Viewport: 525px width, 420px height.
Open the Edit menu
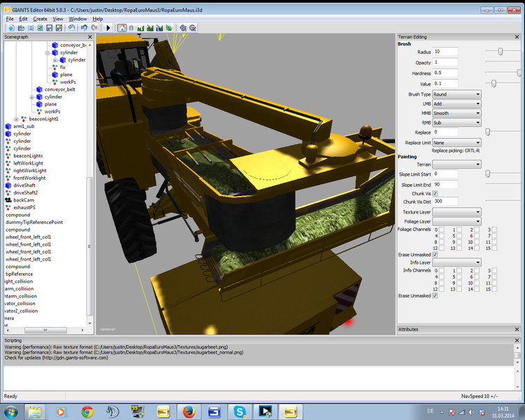23,19
